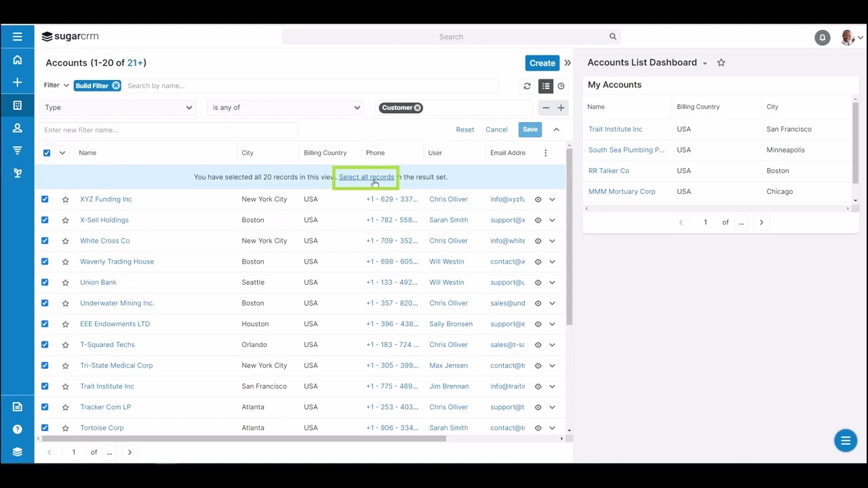Open mass actions dropdown beside header checkbox
The image size is (868, 488).
coord(62,152)
